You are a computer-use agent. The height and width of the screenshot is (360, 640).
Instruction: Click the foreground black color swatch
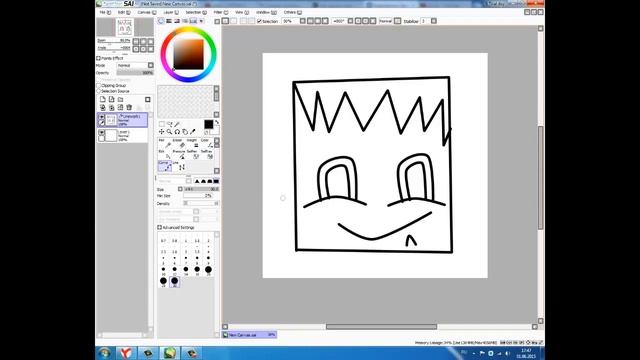click(x=208, y=124)
